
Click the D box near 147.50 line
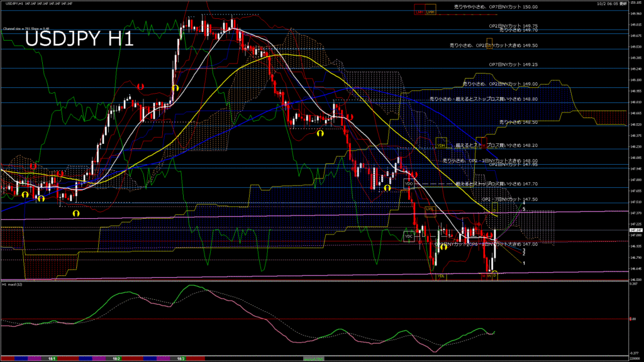tap(495, 210)
